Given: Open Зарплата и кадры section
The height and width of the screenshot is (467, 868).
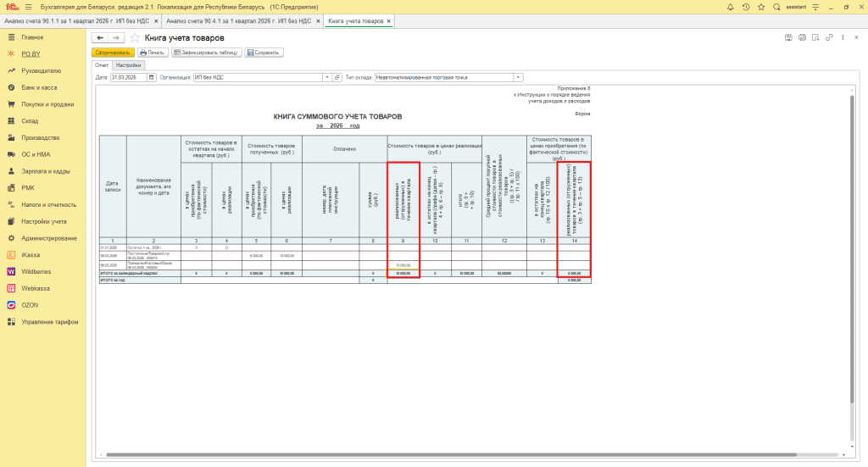Looking at the screenshot, I should [44, 171].
